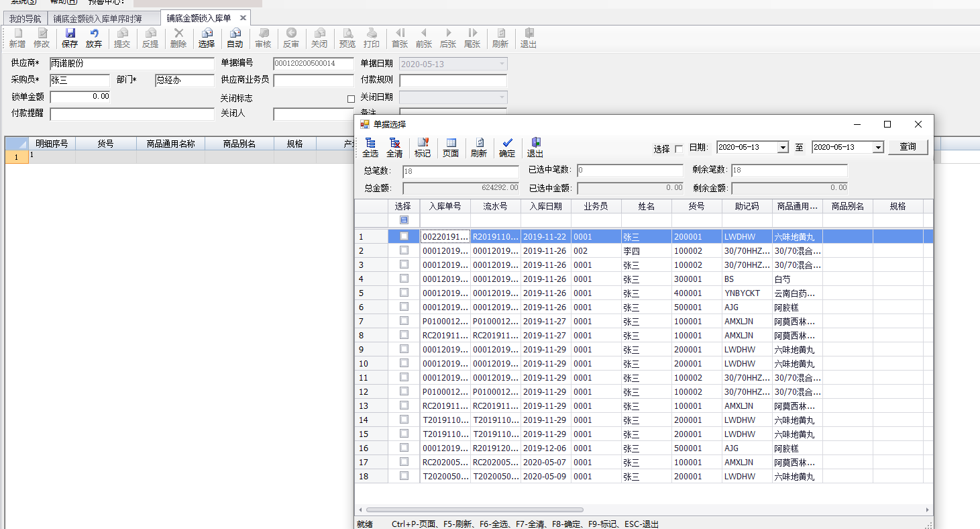Save the document with 保存 icon

(x=70, y=38)
